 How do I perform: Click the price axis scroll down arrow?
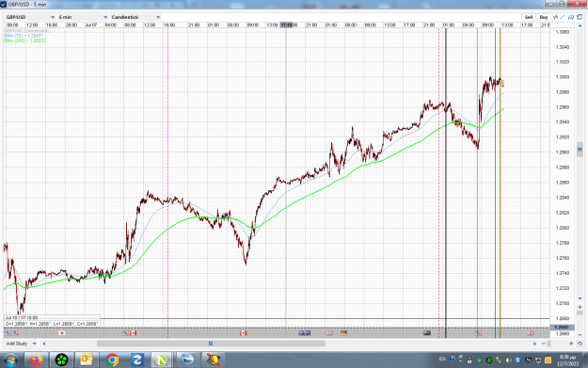click(580, 298)
